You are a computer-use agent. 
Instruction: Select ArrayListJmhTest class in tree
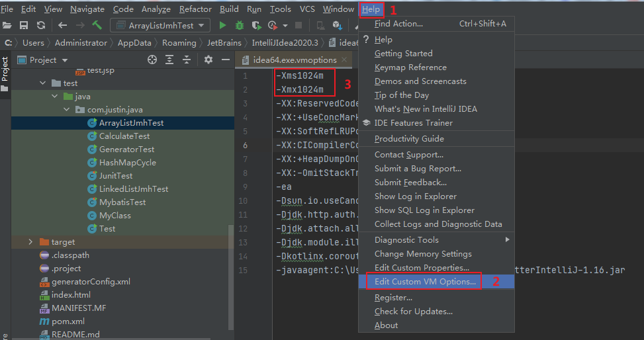[131, 123]
